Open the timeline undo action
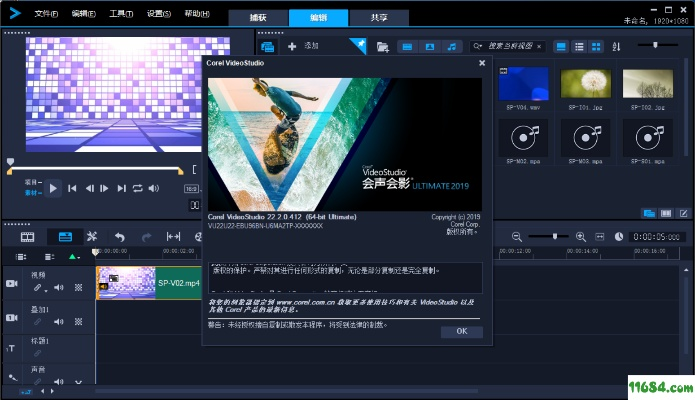 tap(119, 236)
